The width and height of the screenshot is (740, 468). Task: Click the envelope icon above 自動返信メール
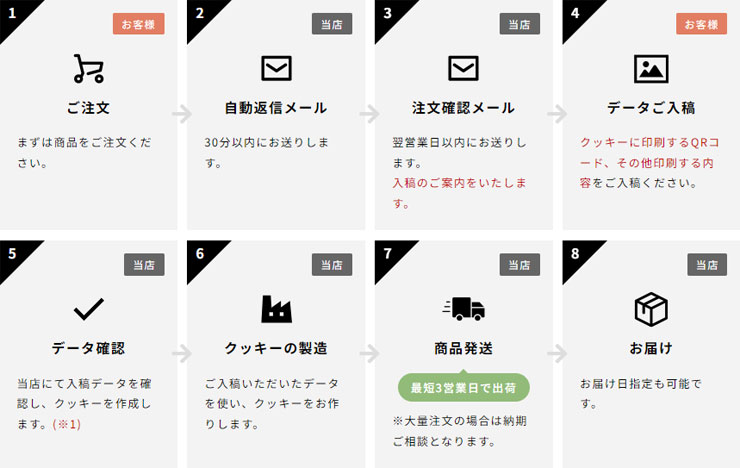pyautogui.click(x=277, y=68)
